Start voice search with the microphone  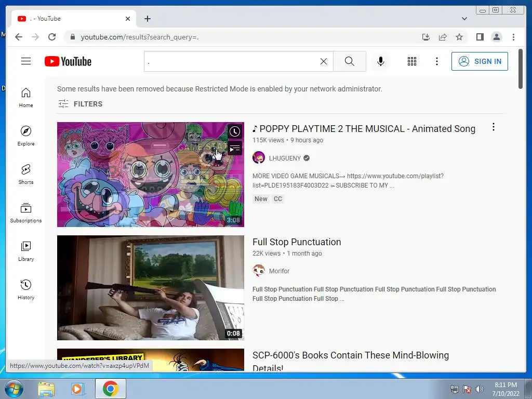click(381, 61)
